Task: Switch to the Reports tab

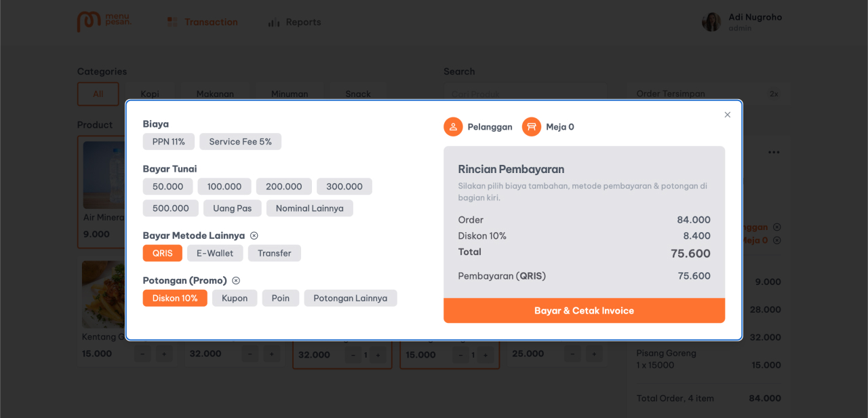Action: (x=294, y=22)
